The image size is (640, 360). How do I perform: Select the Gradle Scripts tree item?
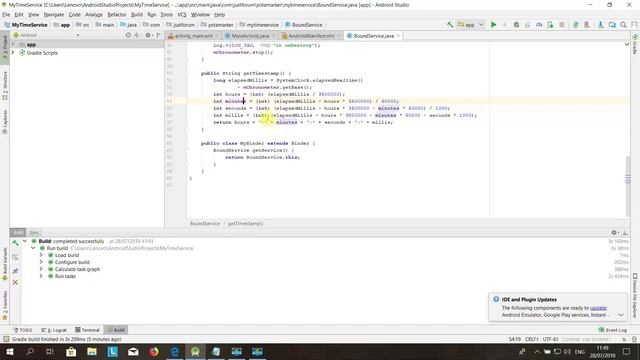42,53
